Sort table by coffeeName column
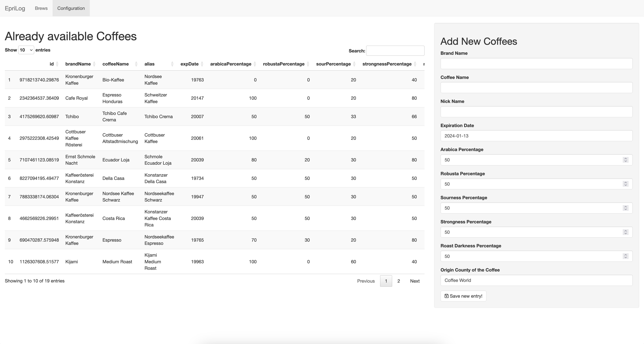The height and width of the screenshot is (344, 644). pyautogui.click(x=116, y=64)
